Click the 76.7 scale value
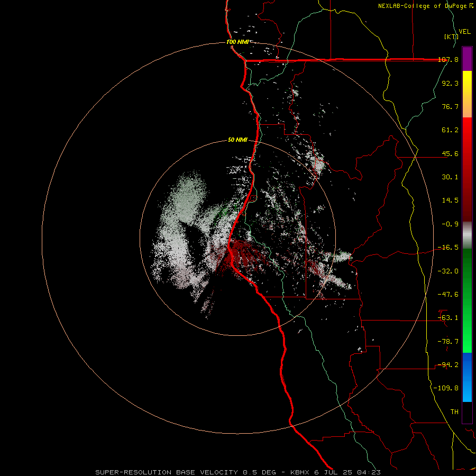Screen dimensions: 476x476 click(x=450, y=106)
